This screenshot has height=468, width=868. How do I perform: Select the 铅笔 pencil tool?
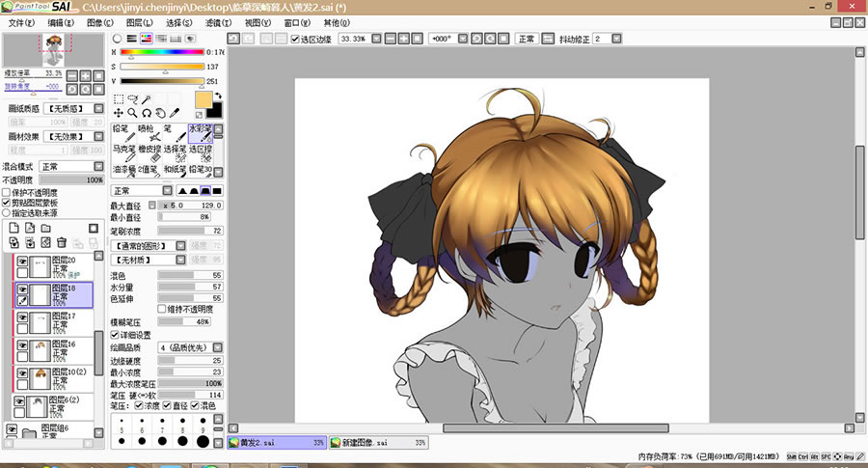tap(124, 133)
